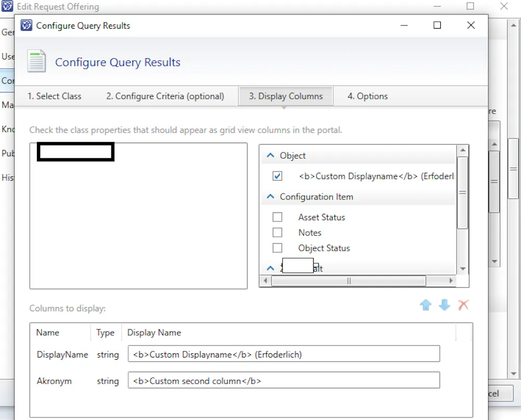The width and height of the screenshot is (521, 420).
Task: Move selected column down with blue arrow
Action: [444, 304]
